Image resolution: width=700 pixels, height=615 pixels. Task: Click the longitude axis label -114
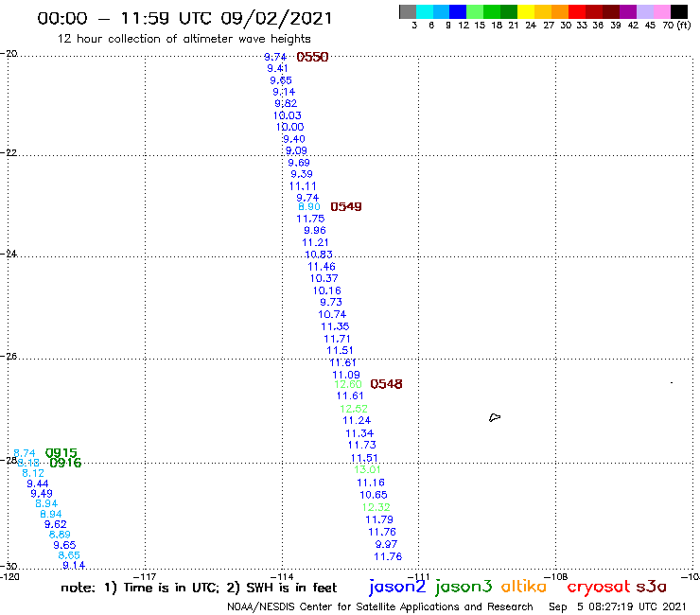pyautogui.click(x=283, y=576)
